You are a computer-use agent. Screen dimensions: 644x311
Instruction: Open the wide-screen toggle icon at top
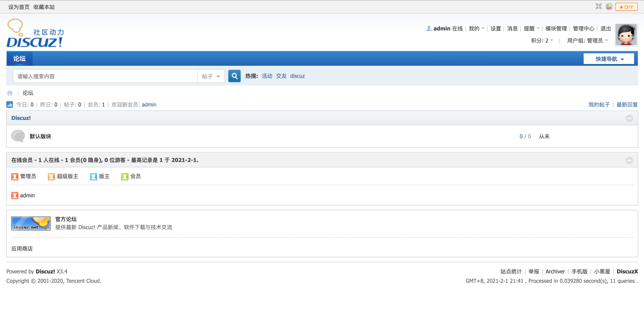599,6
